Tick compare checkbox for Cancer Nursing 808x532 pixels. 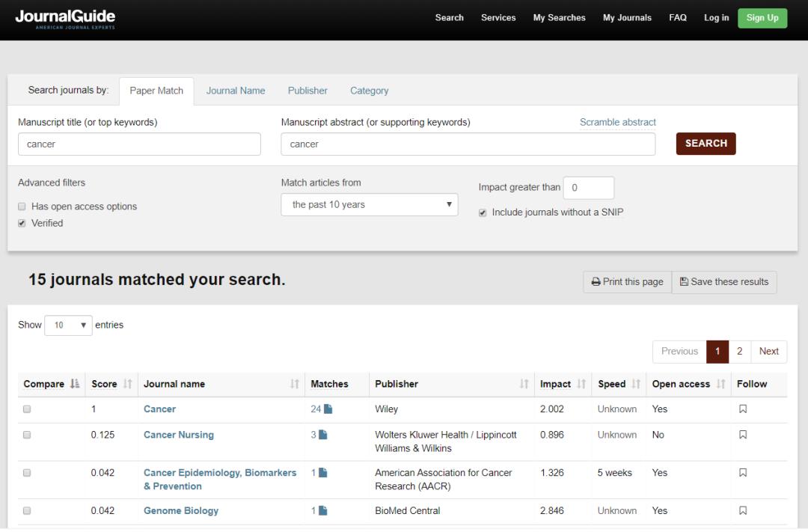pos(27,435)
